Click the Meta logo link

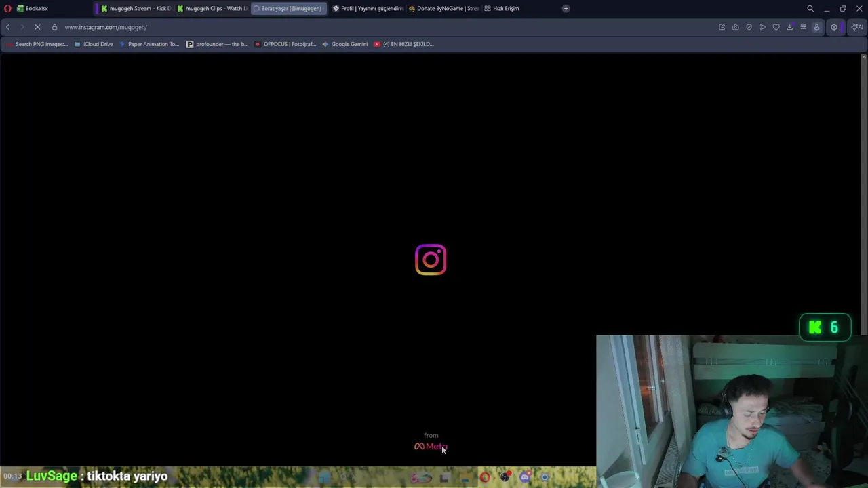[431, 447]
